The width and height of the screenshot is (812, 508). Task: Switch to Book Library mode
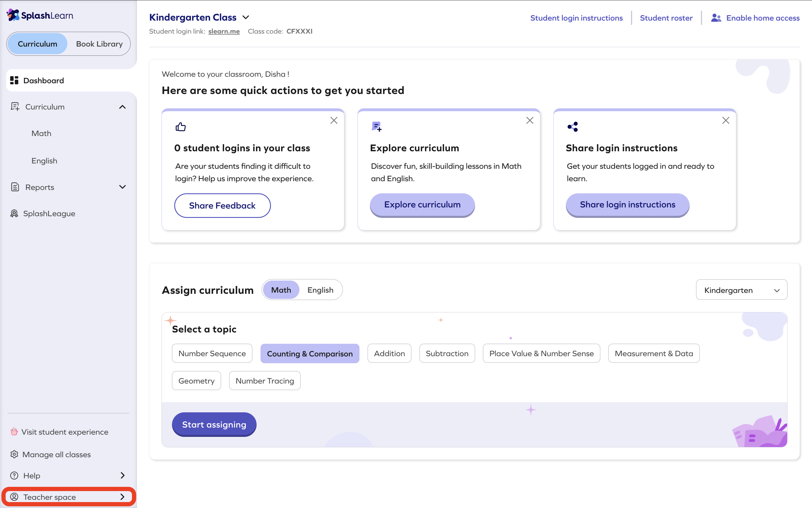[99, 44]
